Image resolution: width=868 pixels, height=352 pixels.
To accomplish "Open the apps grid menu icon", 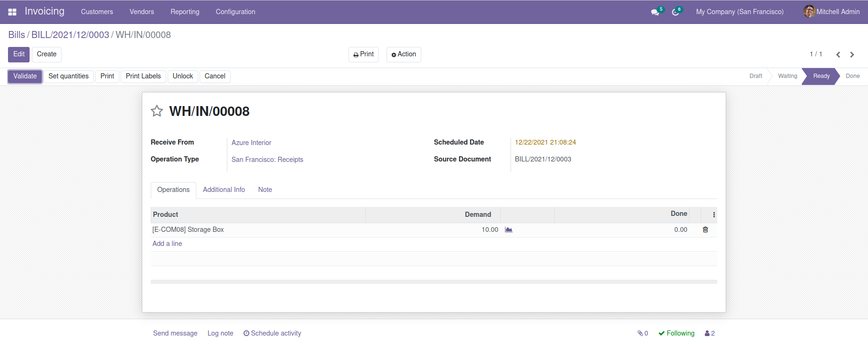I will click(x=13, y=12).
